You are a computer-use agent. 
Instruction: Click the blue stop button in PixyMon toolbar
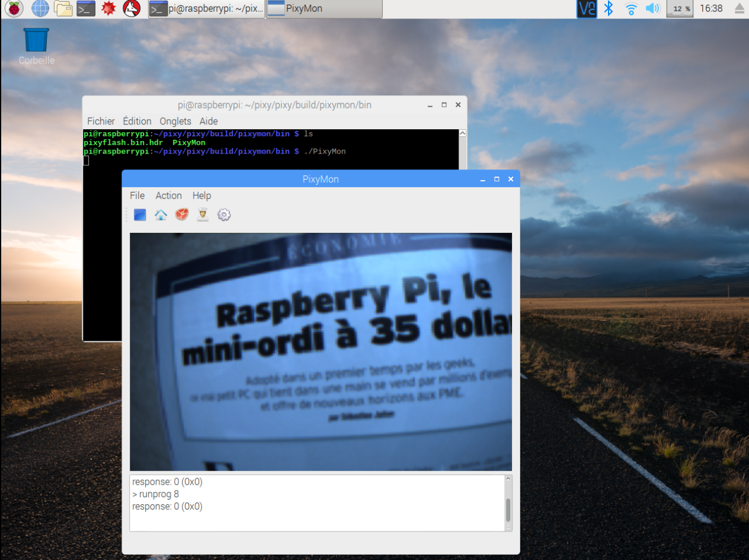click(140, 215)
